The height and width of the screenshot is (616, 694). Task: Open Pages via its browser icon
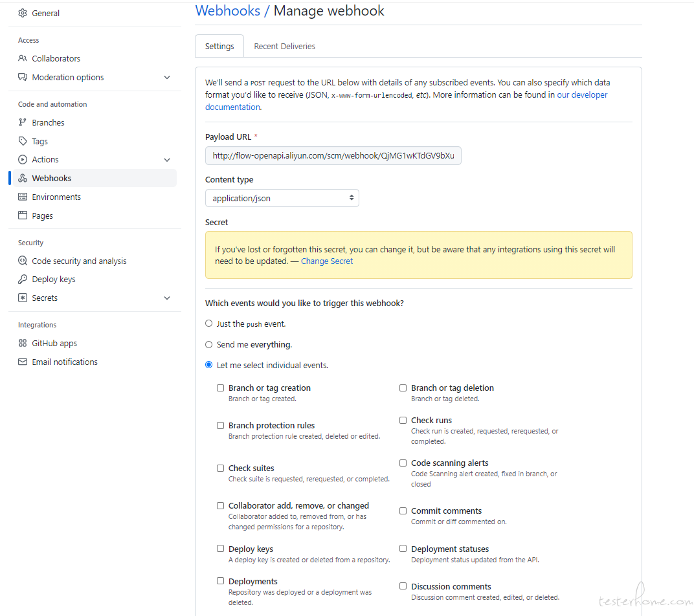click(23, 215)
